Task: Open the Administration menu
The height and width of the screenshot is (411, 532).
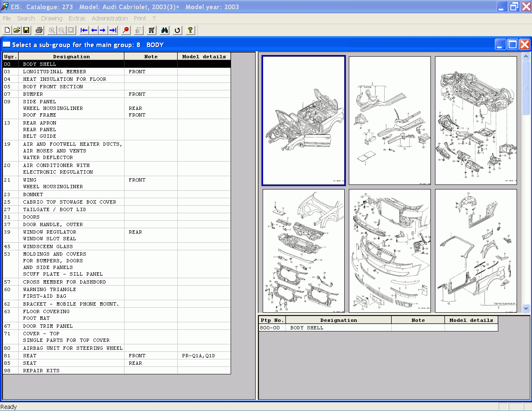Action: 109,18
